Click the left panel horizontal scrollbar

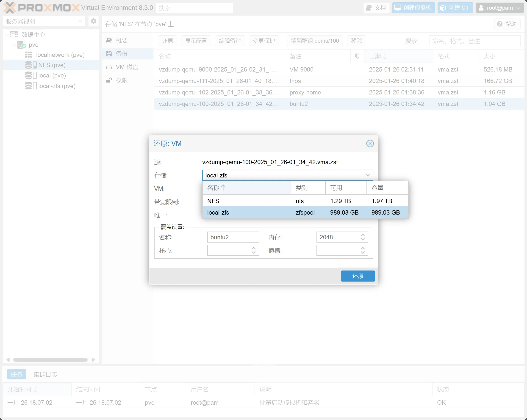pos(50,360)
